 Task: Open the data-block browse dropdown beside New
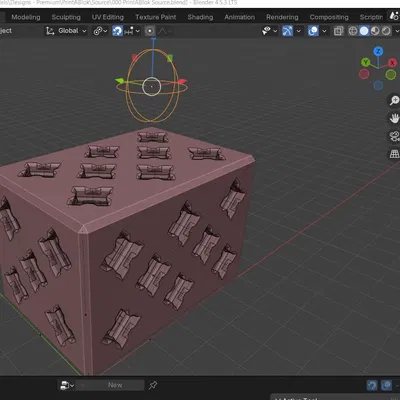pos(67,385)
